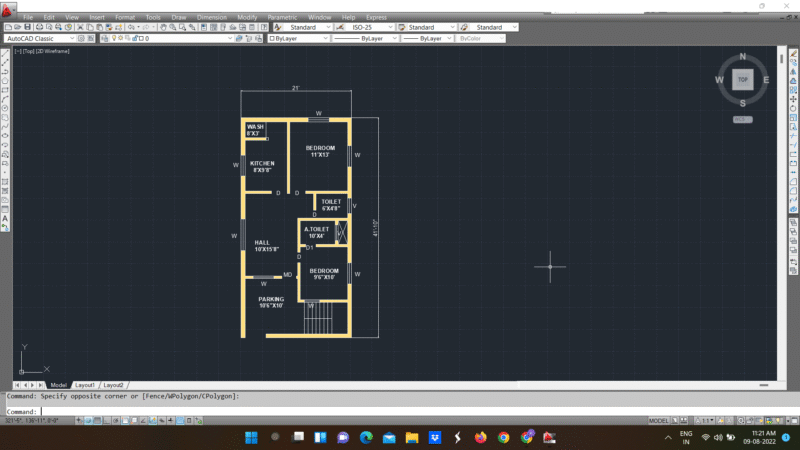Click the WCS box below the ViewCube
Image resolution: width=800 pixels, height=450 pixels.
click(x=742, y=119)
